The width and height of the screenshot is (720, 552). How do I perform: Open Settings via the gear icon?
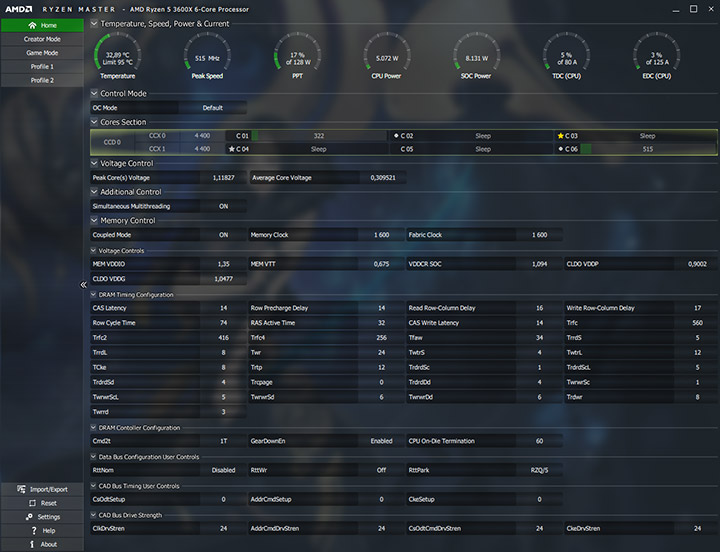29,517
